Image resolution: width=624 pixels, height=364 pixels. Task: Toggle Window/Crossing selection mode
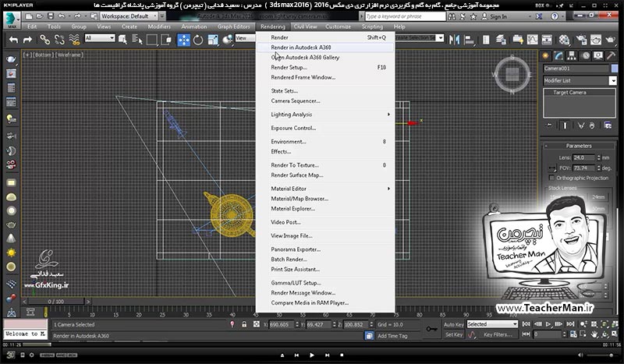tap(166, 40)
